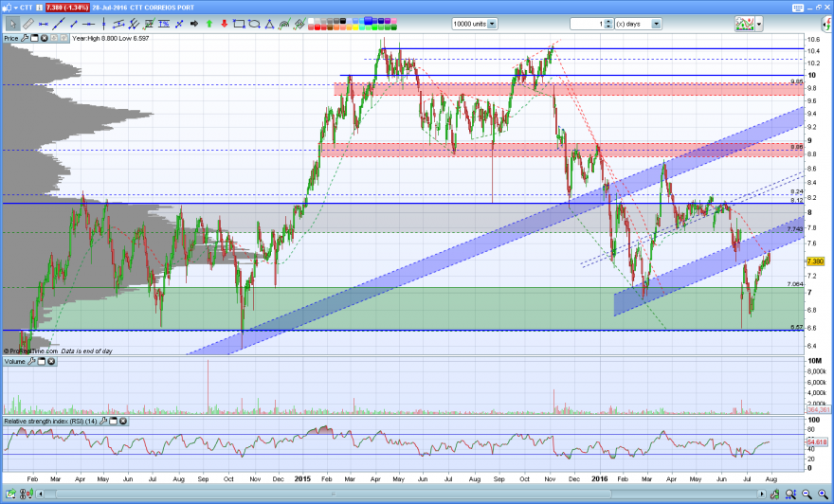Toggle the Volume panel window icon
The image size is (834, 504).
coord(42,362)
